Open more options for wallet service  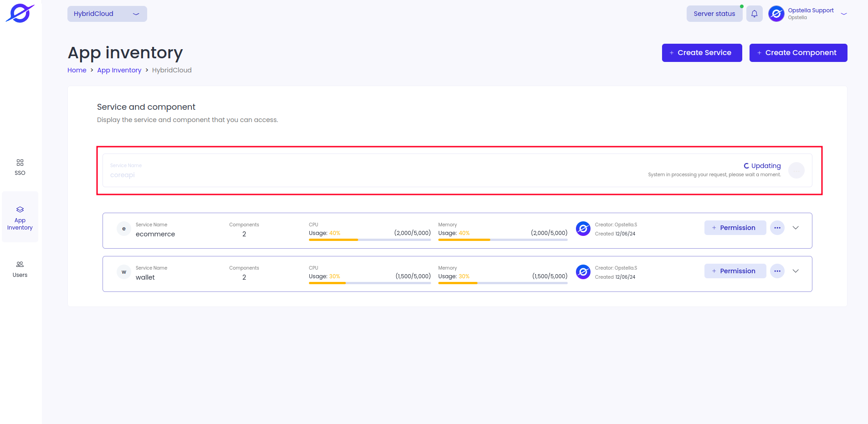(777, 271)
